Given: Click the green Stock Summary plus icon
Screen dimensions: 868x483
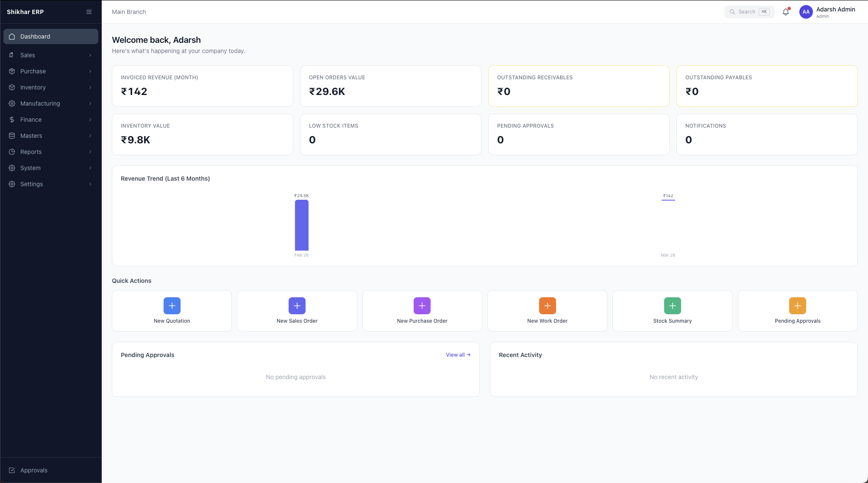Looking at the screenshot, I should pyautogui.click(x=673, y=306).
